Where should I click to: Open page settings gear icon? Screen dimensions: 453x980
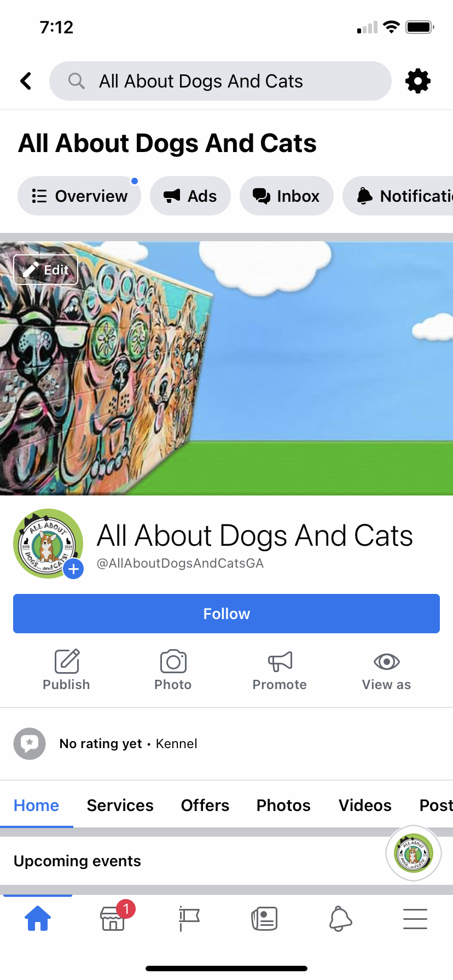pos(417,81)
